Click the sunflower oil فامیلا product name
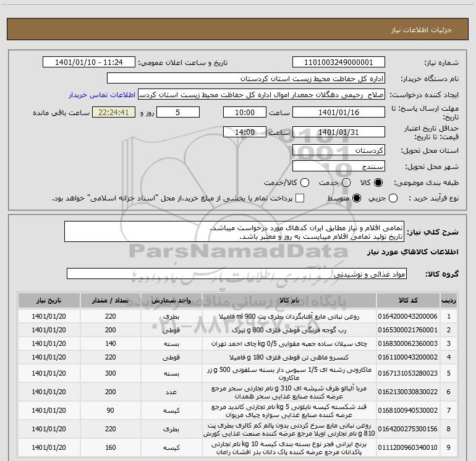 point(289,316)
